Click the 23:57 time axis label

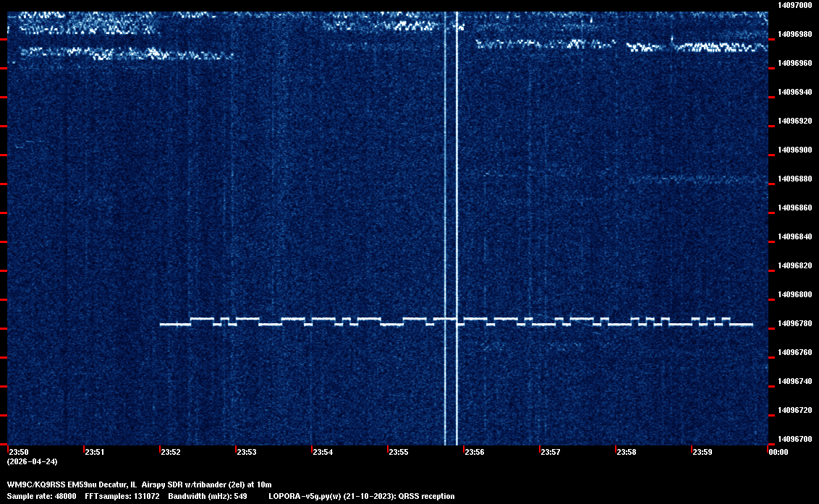(x=551, y=453)
